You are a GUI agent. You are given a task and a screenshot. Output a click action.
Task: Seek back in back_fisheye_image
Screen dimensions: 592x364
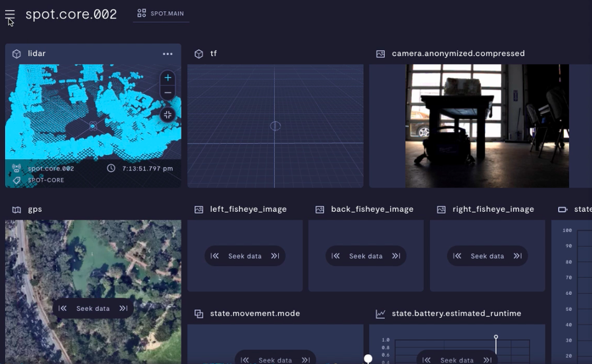coord(335,256)
